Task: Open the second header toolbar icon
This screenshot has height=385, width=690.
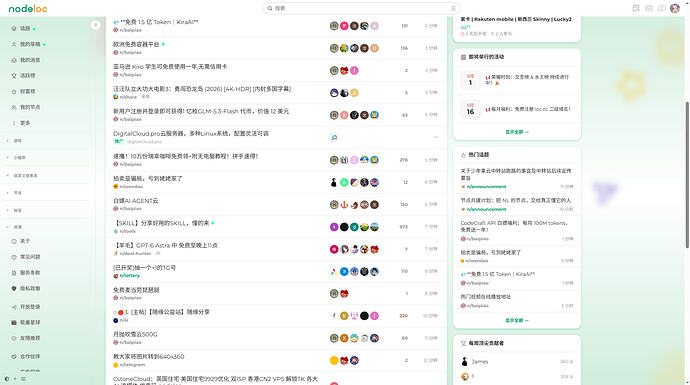Action: [x=649, y=8]
